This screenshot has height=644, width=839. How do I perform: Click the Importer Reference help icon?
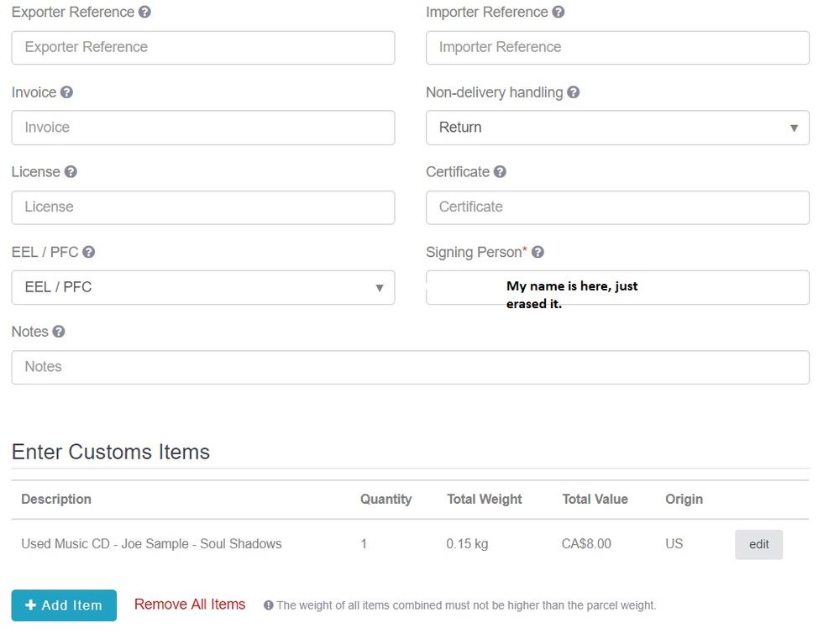tap(558, 13)
